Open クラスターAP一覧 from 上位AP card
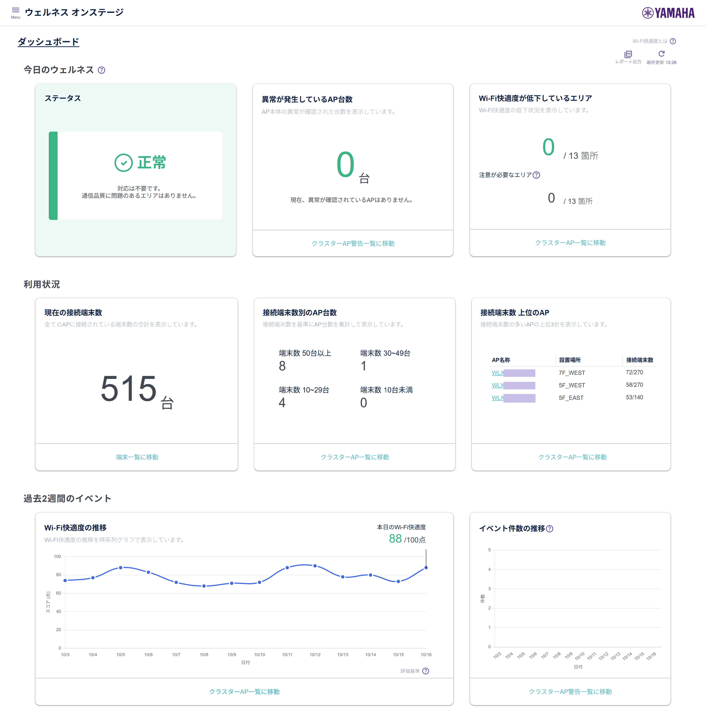The height and width of the screenshot is (717, 728). pyautogui.click(x=572, y=457)
